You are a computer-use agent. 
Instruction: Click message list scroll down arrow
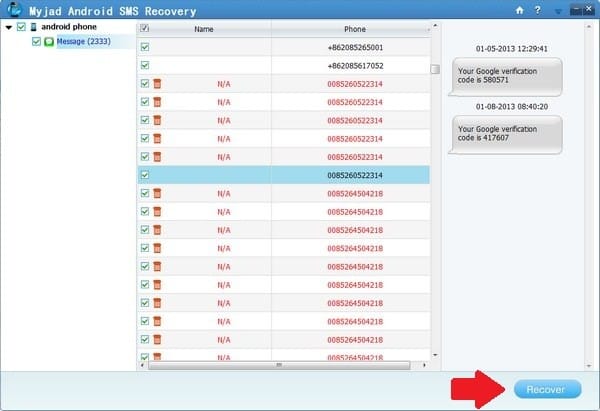(435, 355)
